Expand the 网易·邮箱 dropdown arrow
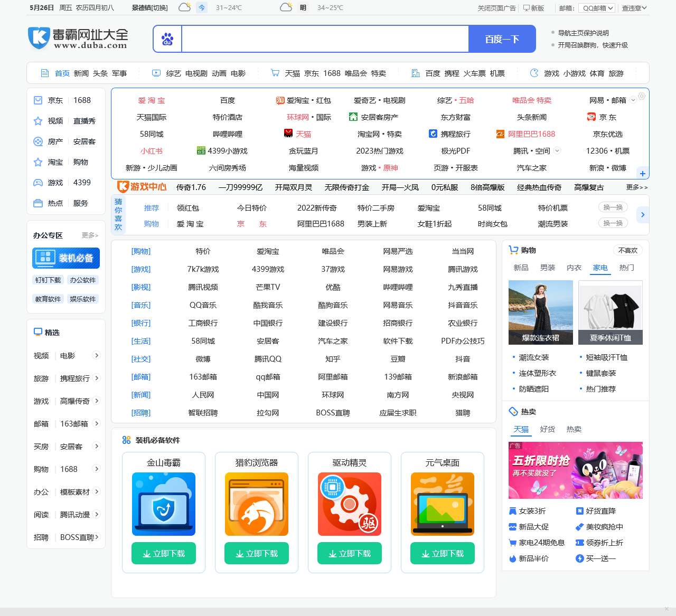The width and height of the screenshot is (676, 616). pos(633,100)
